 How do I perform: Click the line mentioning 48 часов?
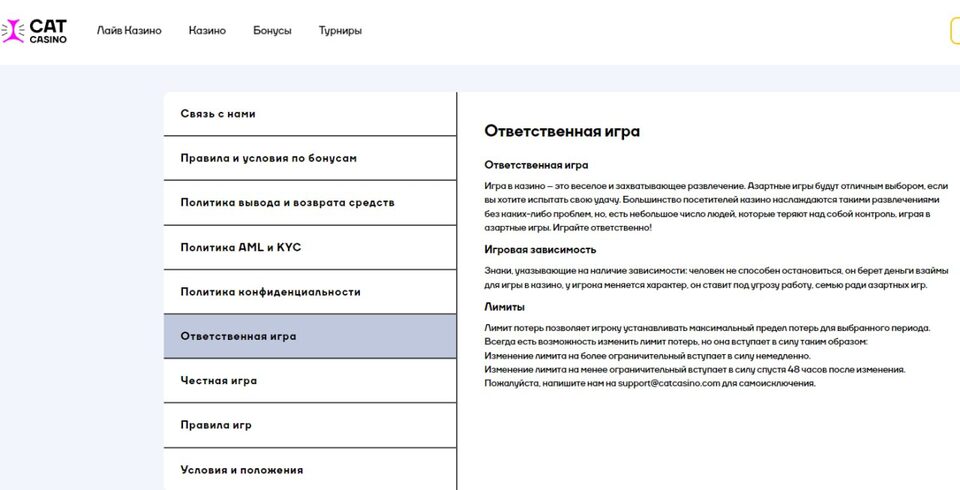(694, 369)
